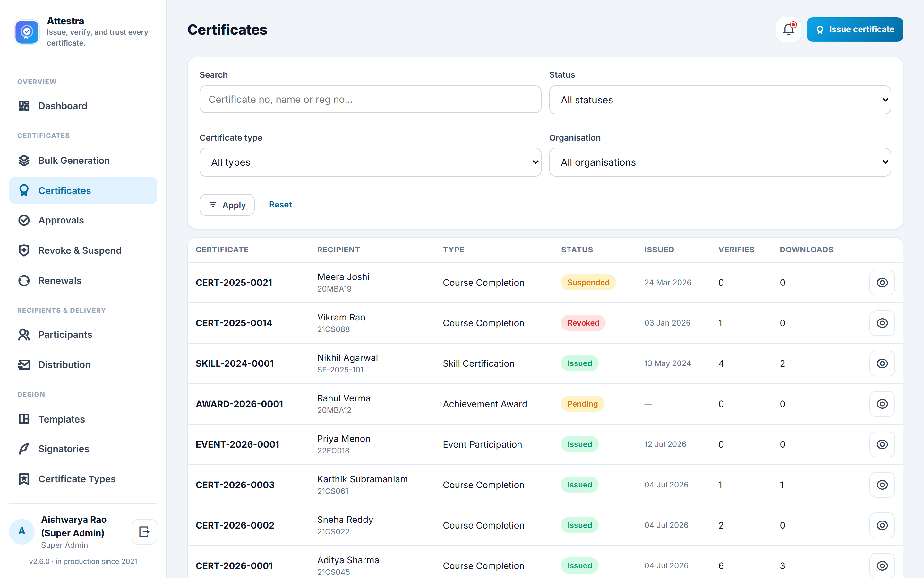Click the Certificate Types bookmark icon
The width and height of the screenshot is (924, 578).
pyautogui.click(x=24, y=479)
